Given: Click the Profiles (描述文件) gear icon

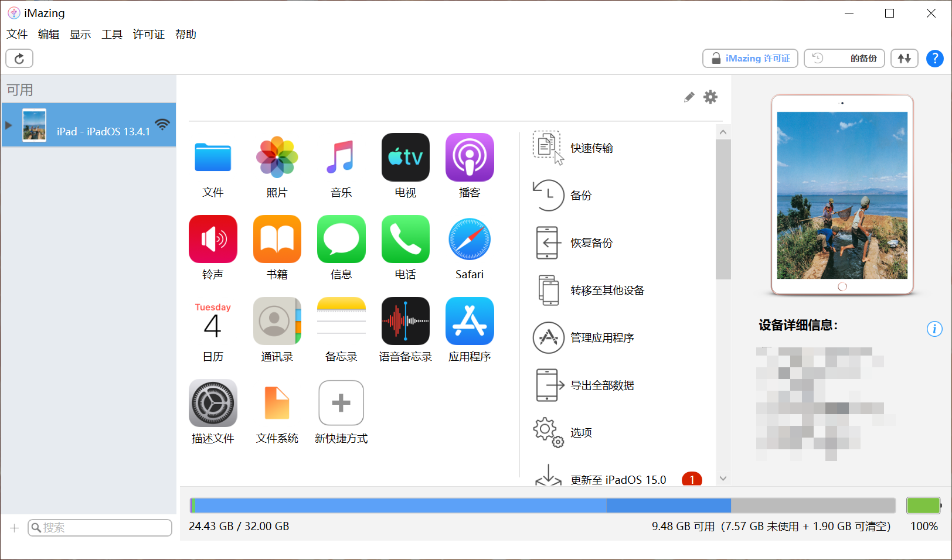Looking at the screenshot, I should click(213, 403).
